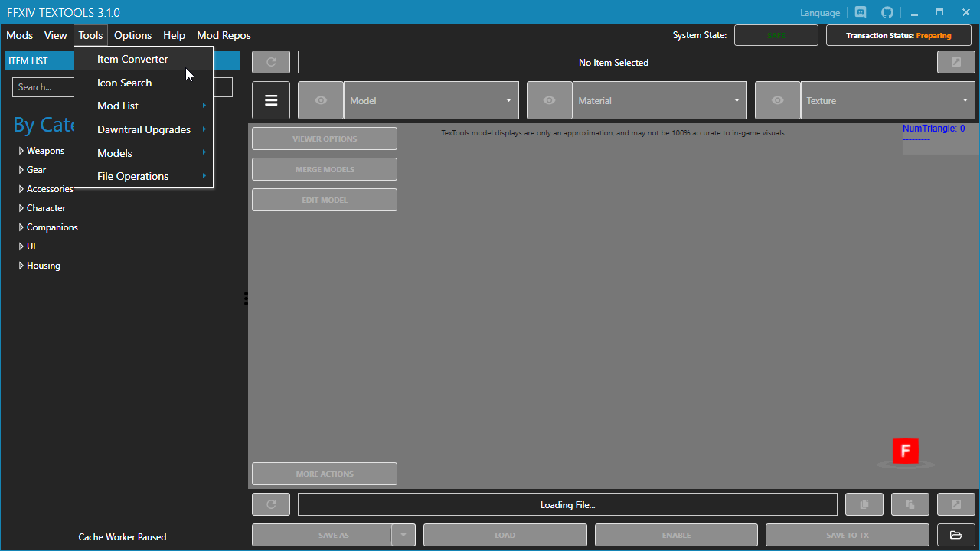The width and height of the screenshot is (980, 551).
Task: Click the refresh icon beside Loading File
Action: point(271,504)
